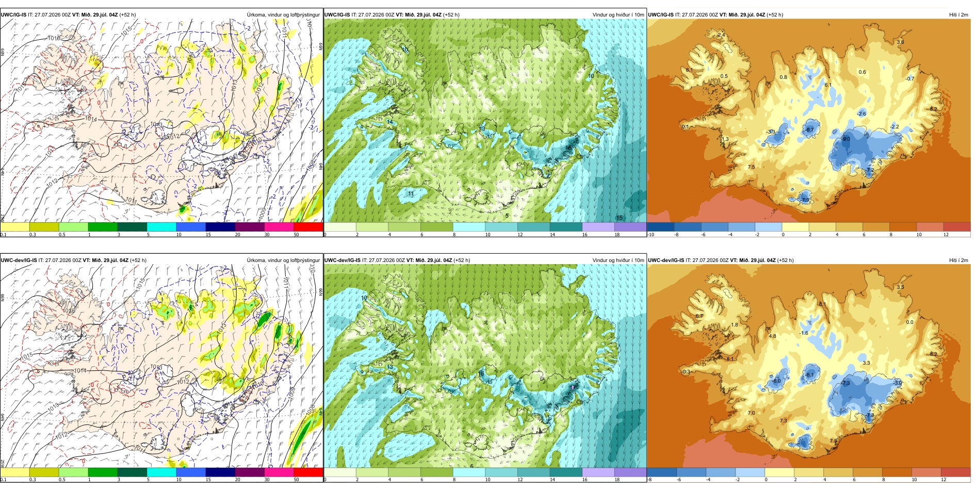Click the '-7.9' value on UWC/IG-IS temperature map
This screenshot has width=980, height=490.
coord(805,200)
